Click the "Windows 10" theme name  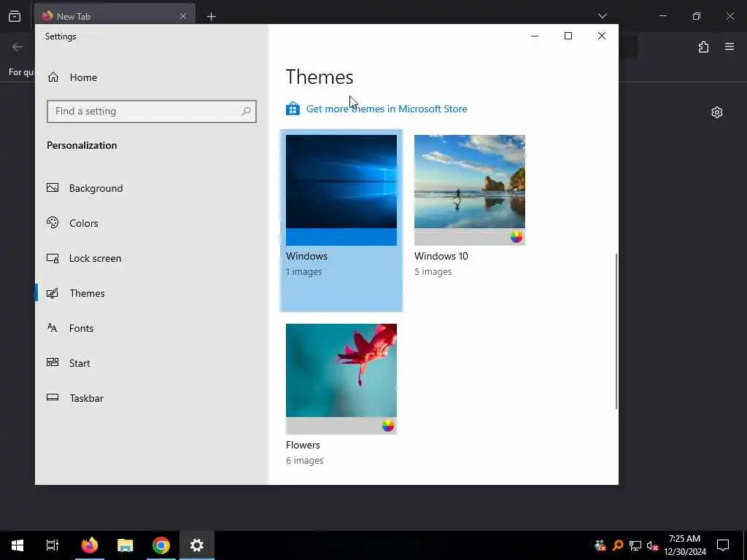tap(441, 256)
